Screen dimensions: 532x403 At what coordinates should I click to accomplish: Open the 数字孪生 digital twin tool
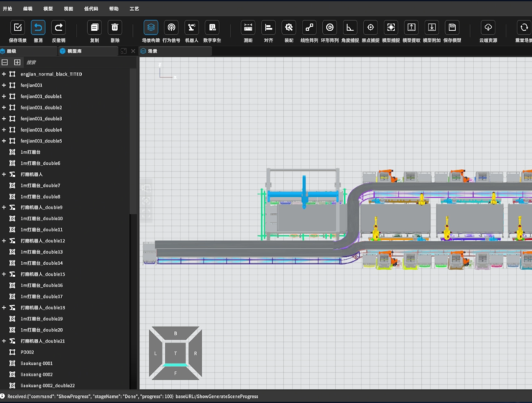tap(212, 27)
